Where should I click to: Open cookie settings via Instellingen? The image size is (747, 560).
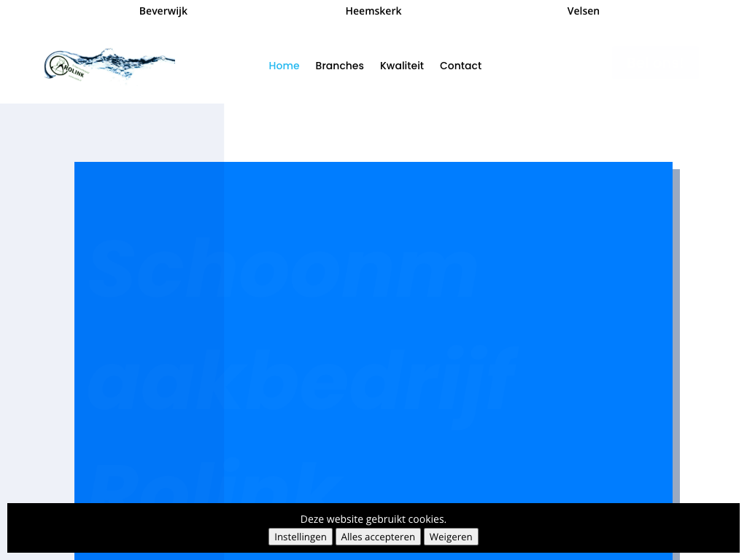pos(301,537)
